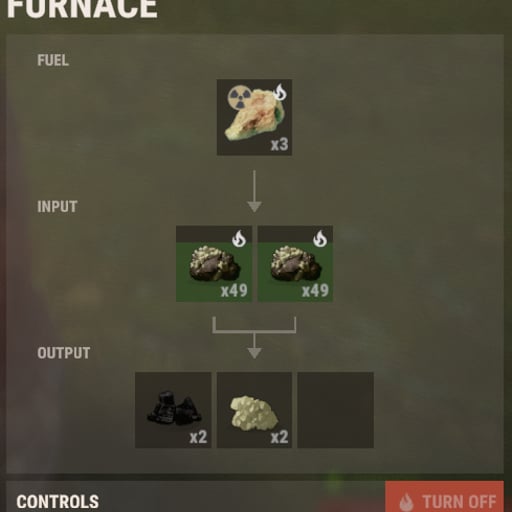Click flame icon on right input slot
Viewport: 512px width, 512px height.
(320, 239)
